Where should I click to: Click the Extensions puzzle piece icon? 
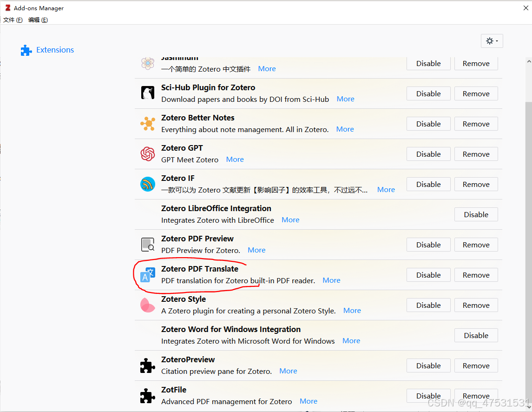pos(26,50)
